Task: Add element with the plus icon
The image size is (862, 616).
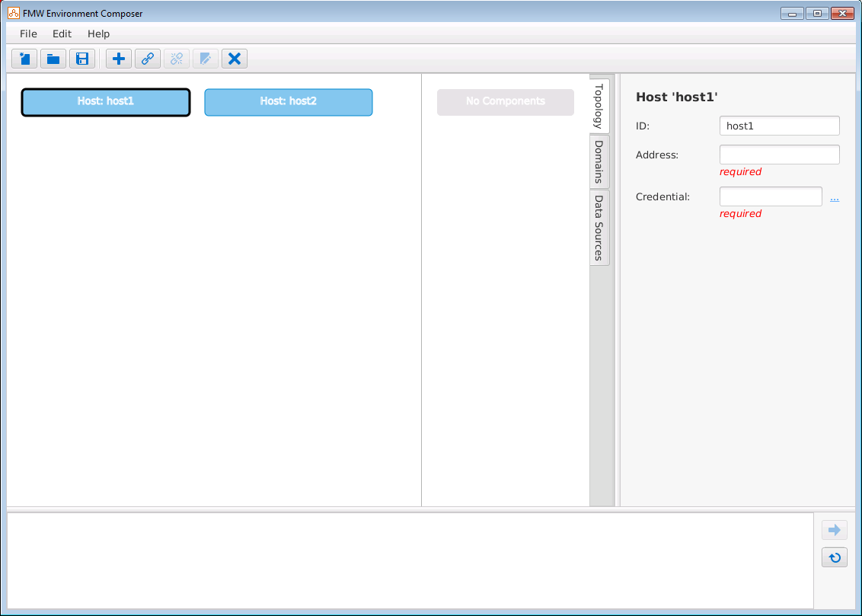Action: (119, 59)
